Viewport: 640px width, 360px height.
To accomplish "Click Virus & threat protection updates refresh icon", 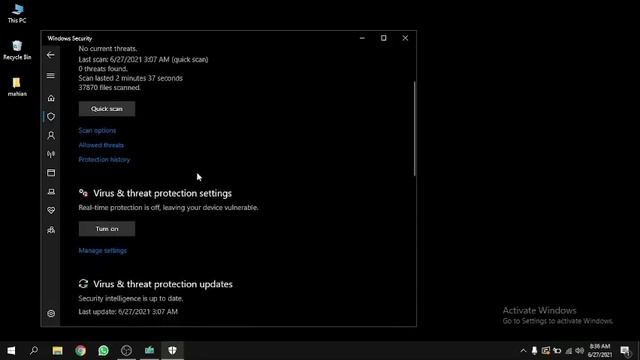I will coord(83,284).
